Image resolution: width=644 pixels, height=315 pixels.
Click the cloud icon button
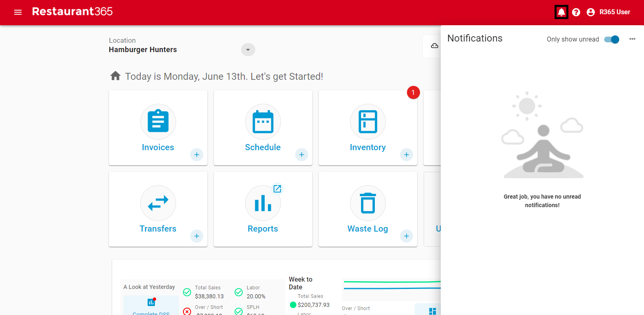434,46
